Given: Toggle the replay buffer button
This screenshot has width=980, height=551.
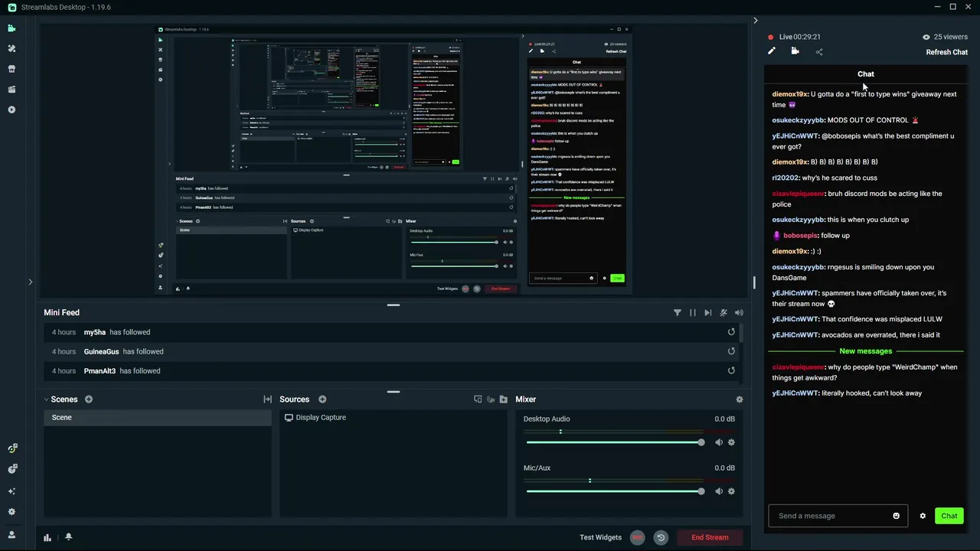Looking at the screenshot, I should pyautogui.click(x=661, y=537).
